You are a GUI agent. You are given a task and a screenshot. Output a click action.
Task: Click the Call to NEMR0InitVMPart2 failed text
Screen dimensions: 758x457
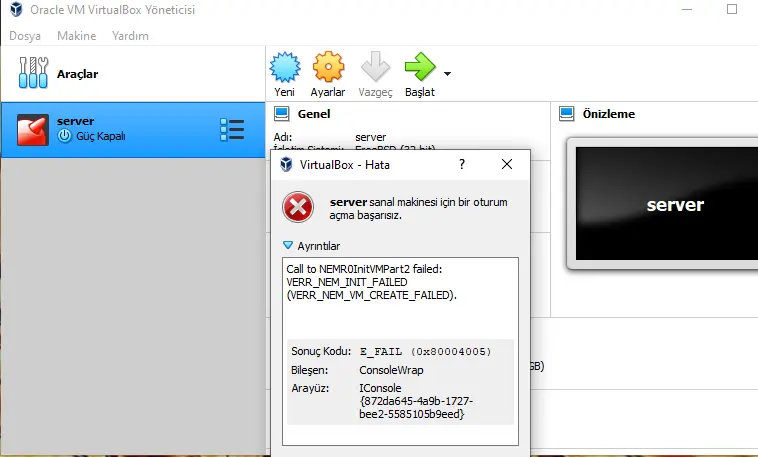(x=364, y=269)
